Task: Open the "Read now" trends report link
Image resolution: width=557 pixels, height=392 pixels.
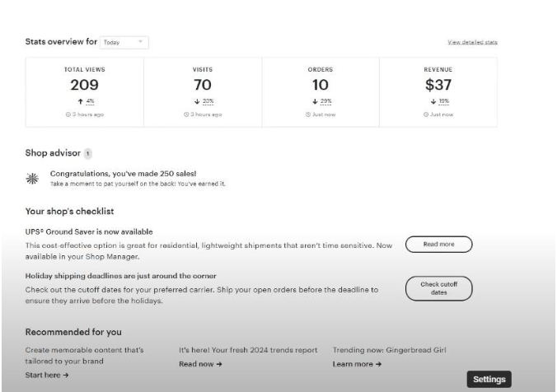Action: tap(200, 363)
